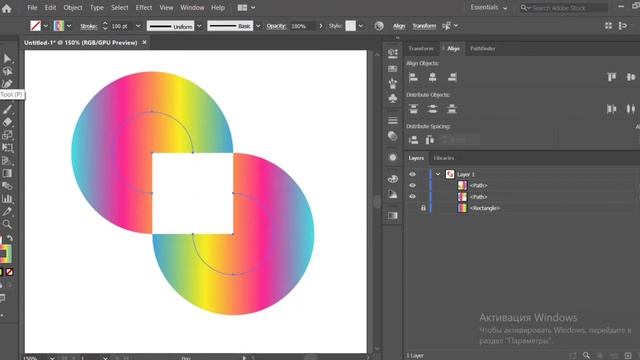Open the Window menu
The height and width of the screenshot is (360, 640).
(x=192, y=8)
